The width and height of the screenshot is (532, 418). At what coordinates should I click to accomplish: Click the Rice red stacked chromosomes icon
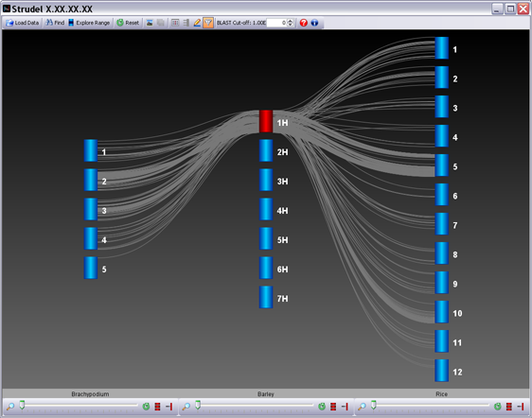click(x=509, y=406)
